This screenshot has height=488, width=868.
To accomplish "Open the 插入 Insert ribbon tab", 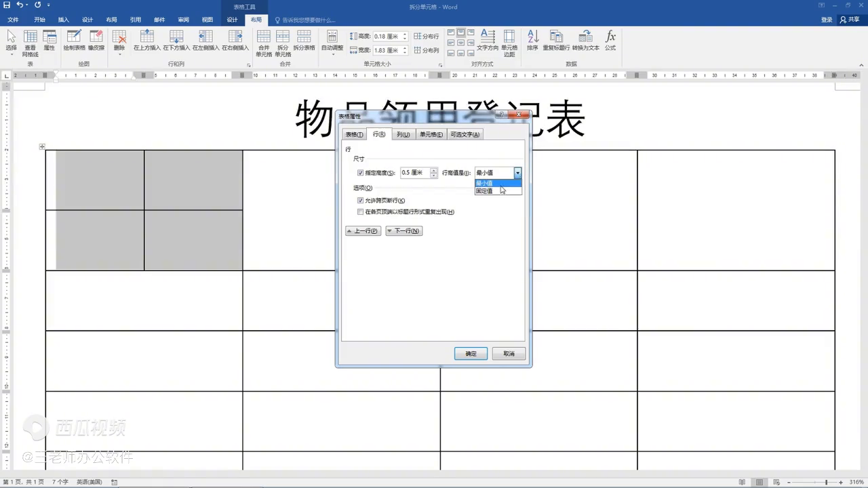I will click(x=64, y=20).
